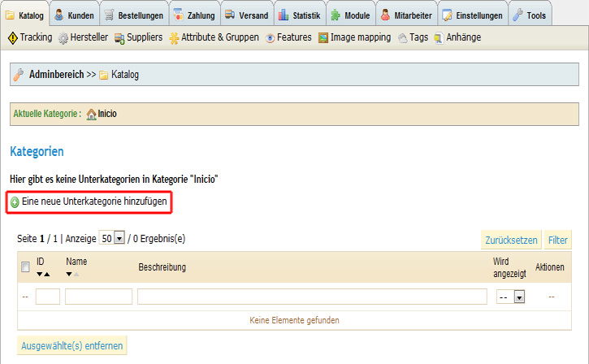The image size is (589, 364).
Task: Click the Kategorien heading
Action: pos(37,151)
